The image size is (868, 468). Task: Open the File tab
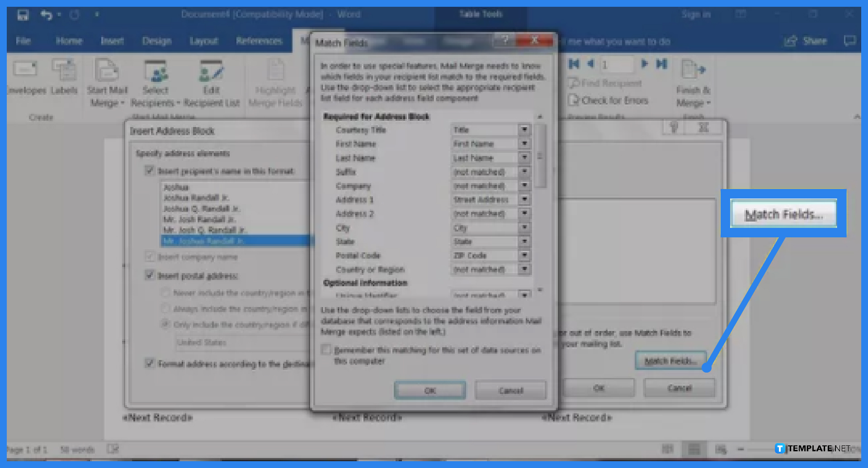23,41
